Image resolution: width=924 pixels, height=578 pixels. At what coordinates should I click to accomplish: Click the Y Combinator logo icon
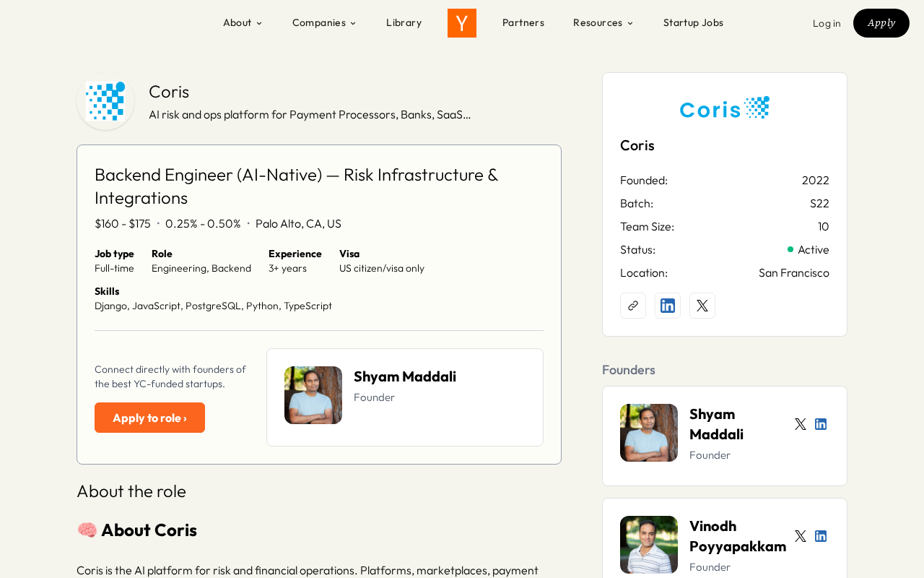coord(462,23)
